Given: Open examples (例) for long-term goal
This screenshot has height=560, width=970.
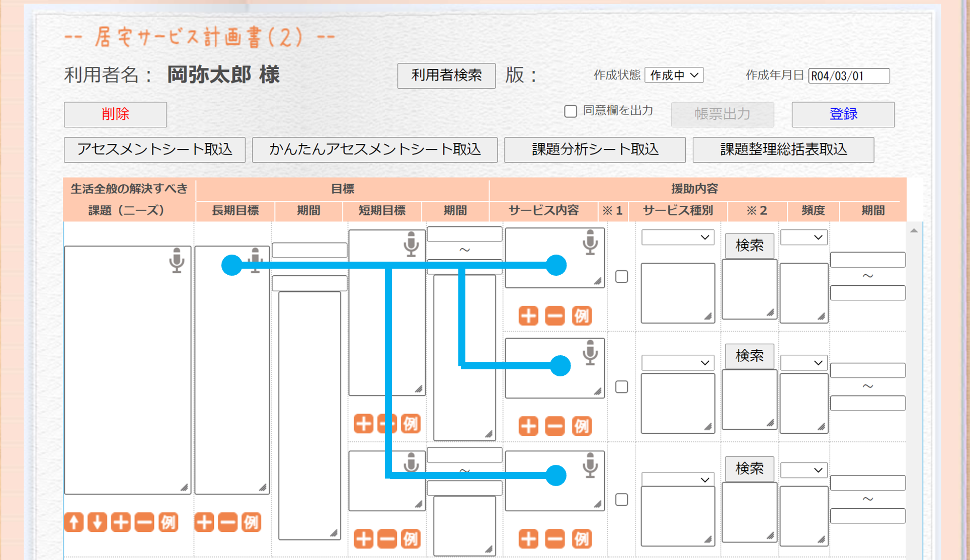Looking at the screenshot, I should [x=251, y=522].
